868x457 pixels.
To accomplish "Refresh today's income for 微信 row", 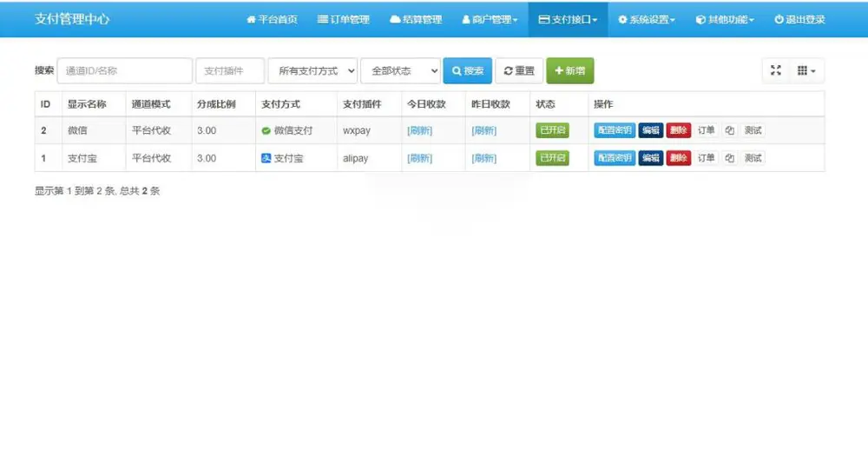I will point(419,130).
